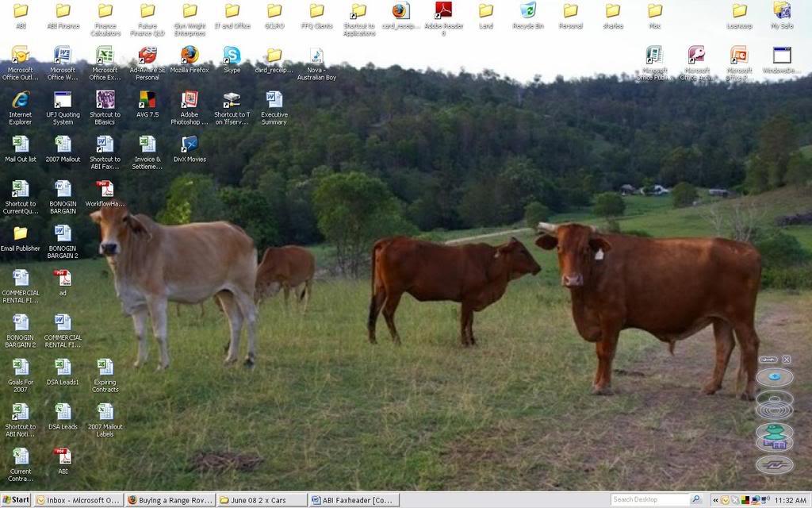Select the Microsoft Office Outlook shortcut

(21, 56)
